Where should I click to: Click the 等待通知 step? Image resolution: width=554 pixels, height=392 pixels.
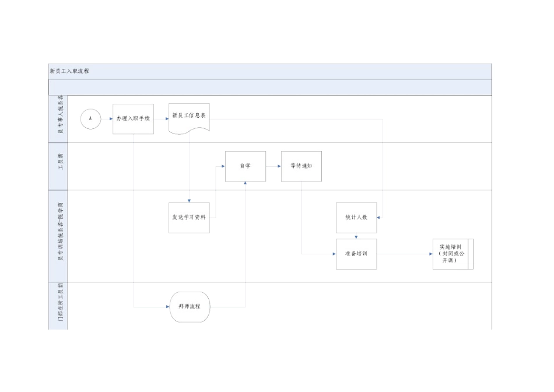pos(301,166)
